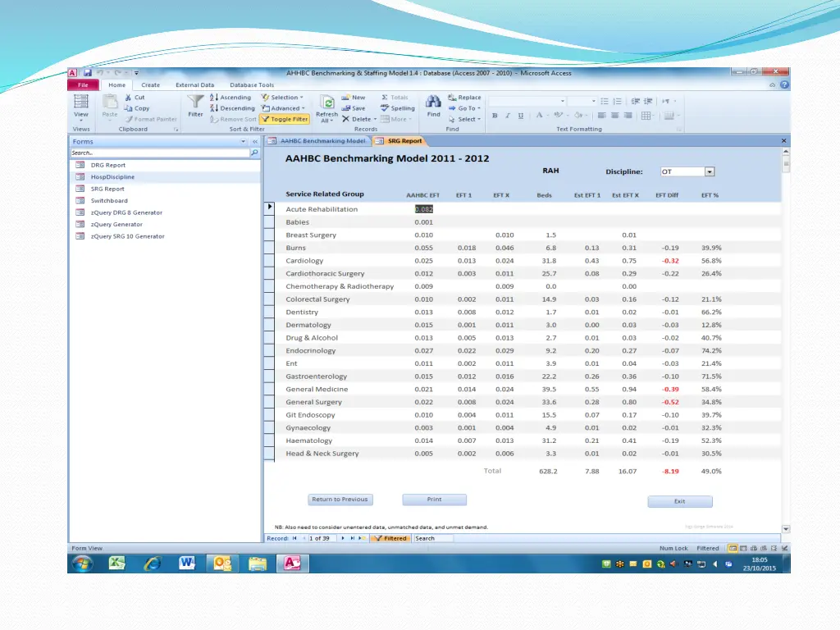Select the Acute Rehabilitation record selector
The image size is (840, 630).
point(269,208)
